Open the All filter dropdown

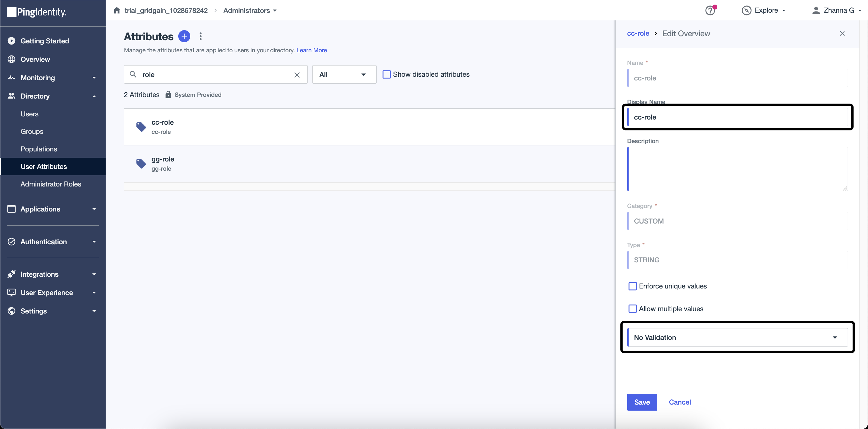point(344,74)
